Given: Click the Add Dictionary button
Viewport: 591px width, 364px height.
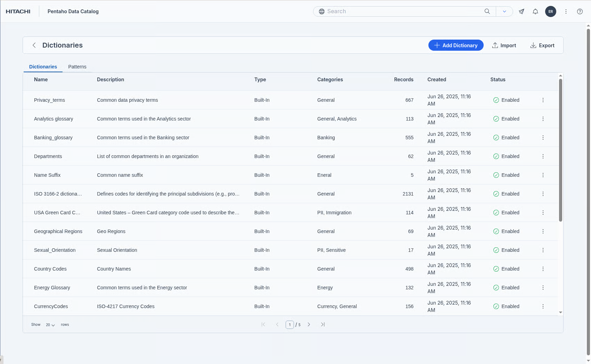Looking at the screenshot, I should pyautogui.click(x=456, y=45).
